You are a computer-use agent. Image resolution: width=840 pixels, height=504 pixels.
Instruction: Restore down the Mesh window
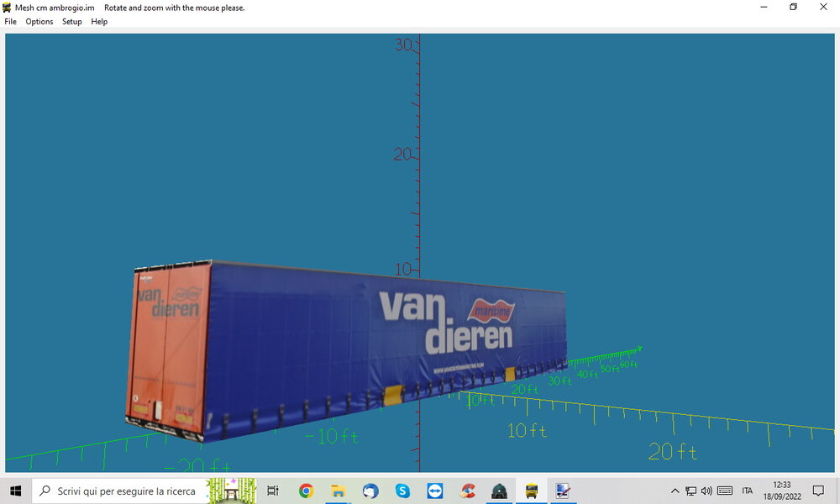(794, 7)
